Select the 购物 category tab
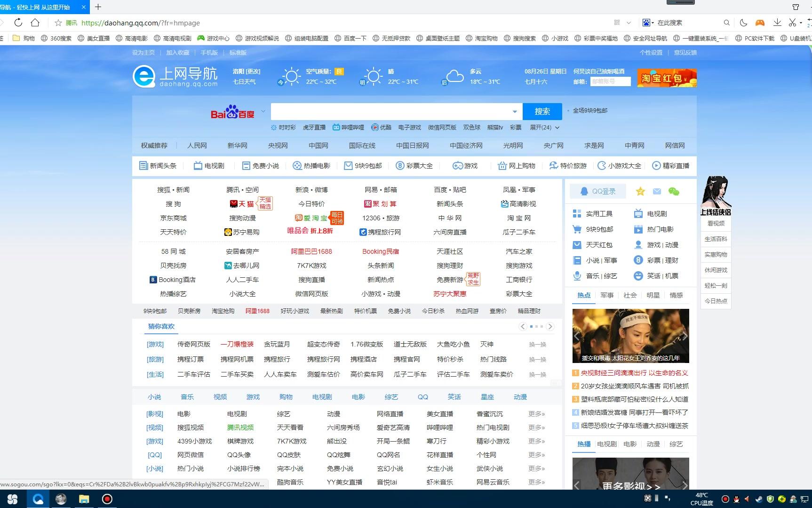 click(x=286, y=397)
